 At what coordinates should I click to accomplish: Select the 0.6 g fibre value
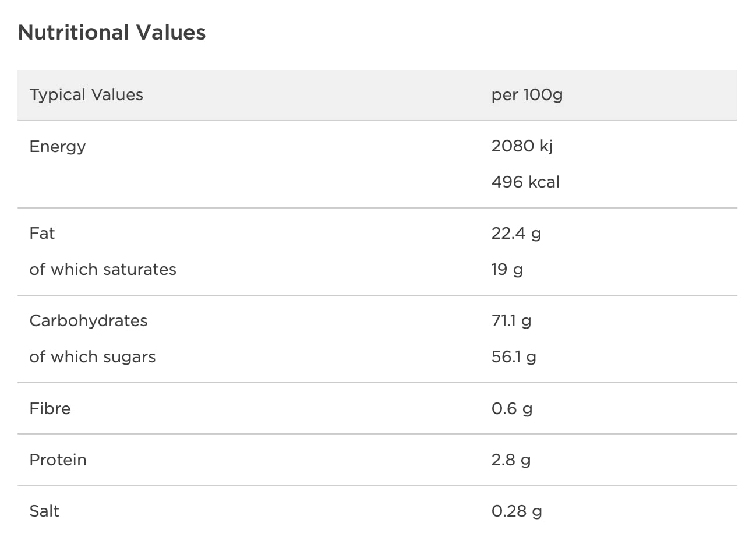(x=511, y=408)
